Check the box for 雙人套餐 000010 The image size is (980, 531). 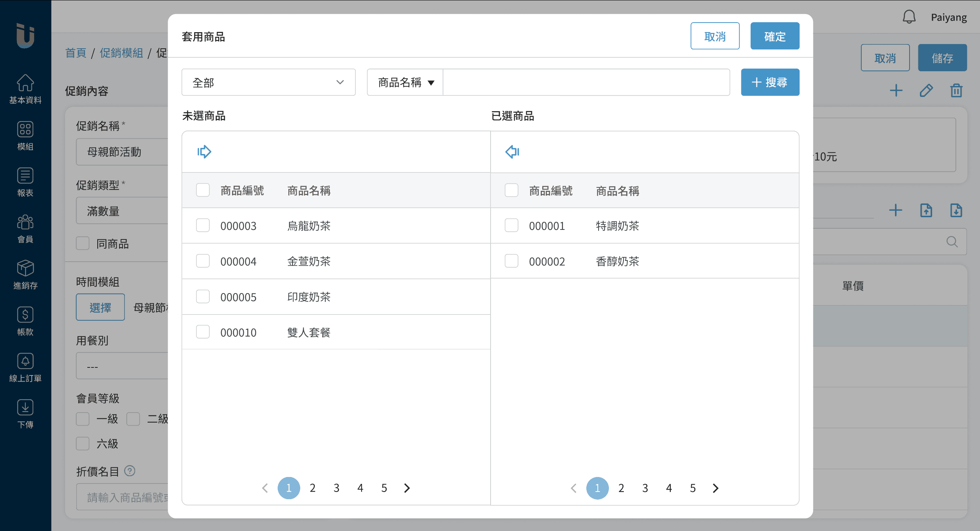click(203, 332)
